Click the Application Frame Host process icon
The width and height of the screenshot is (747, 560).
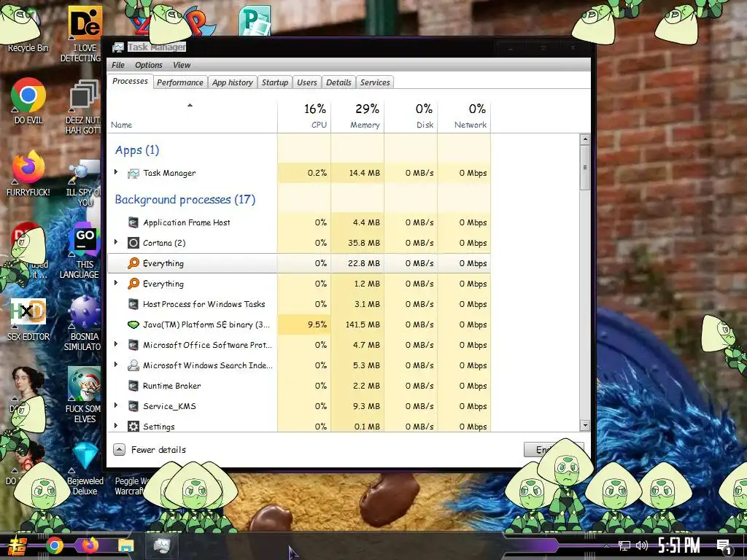click(x=133, y=222)
